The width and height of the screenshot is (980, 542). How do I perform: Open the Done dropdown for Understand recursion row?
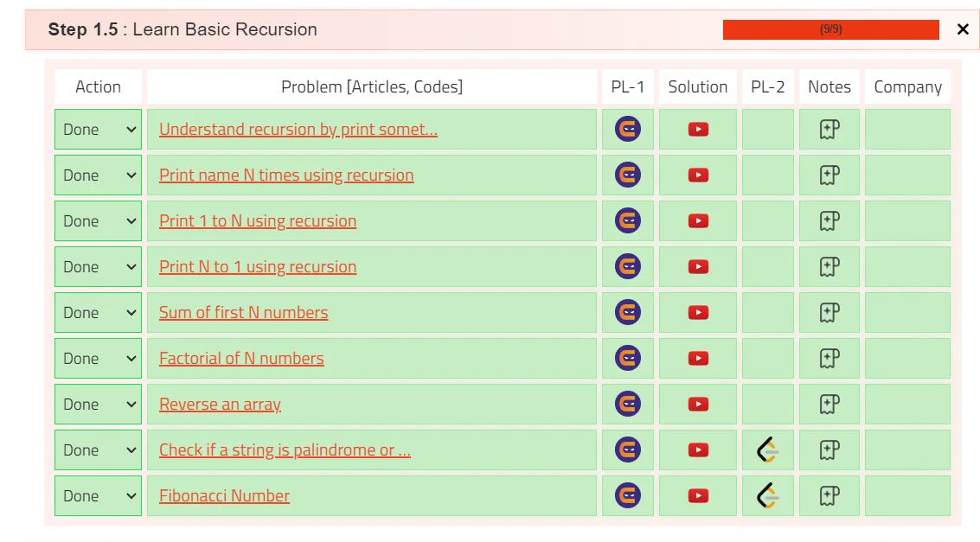[x=98, y=129]
